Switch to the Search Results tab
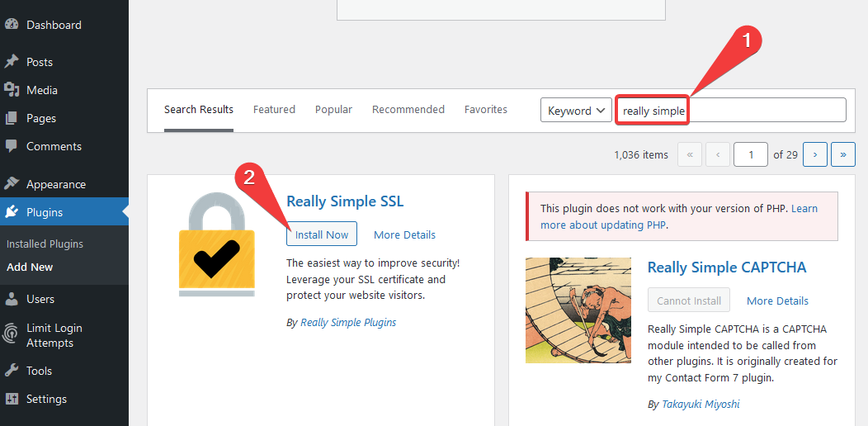 pos(199,110)
